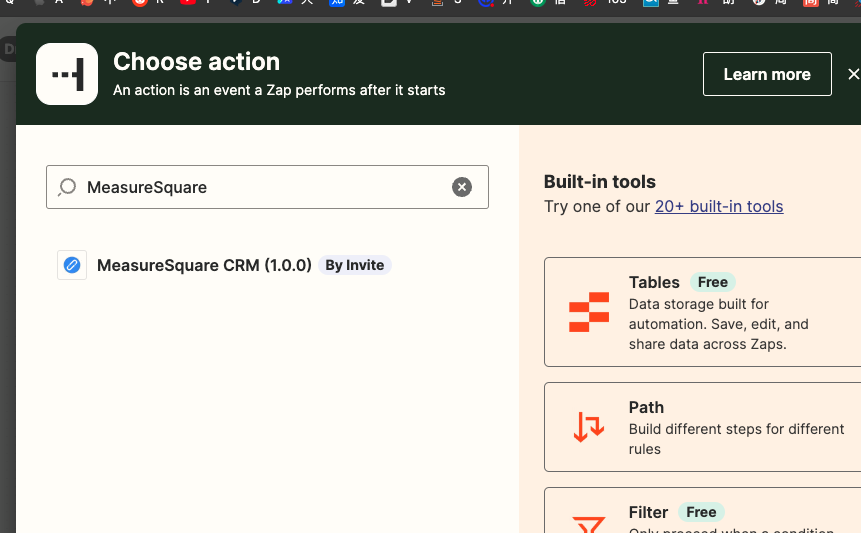Open the 20+ built-in tools link
Screen dimensions: 861x533
719,206
